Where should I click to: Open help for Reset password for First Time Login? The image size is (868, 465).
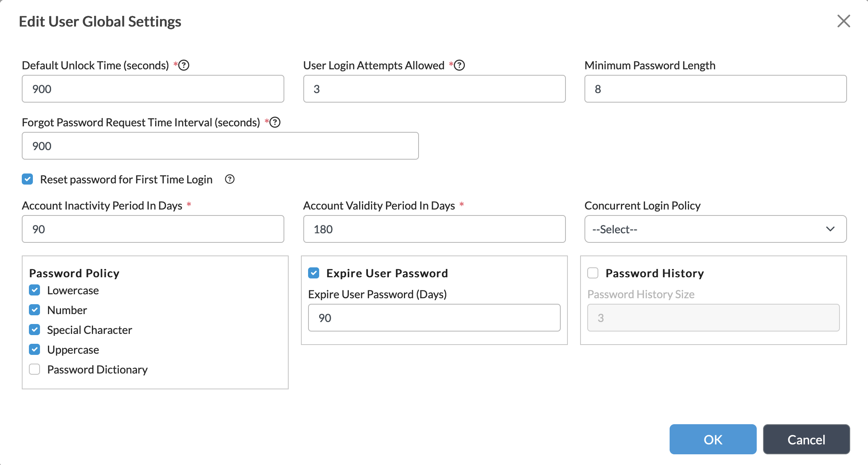pos(230,179)
